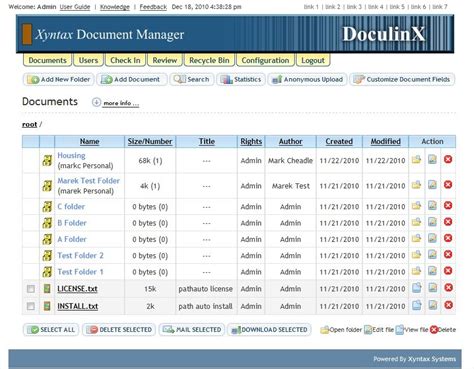Edit icon in B Folder row
Image resolution: width=474 pixels, height=369 pixels.
tap(432, 222)
